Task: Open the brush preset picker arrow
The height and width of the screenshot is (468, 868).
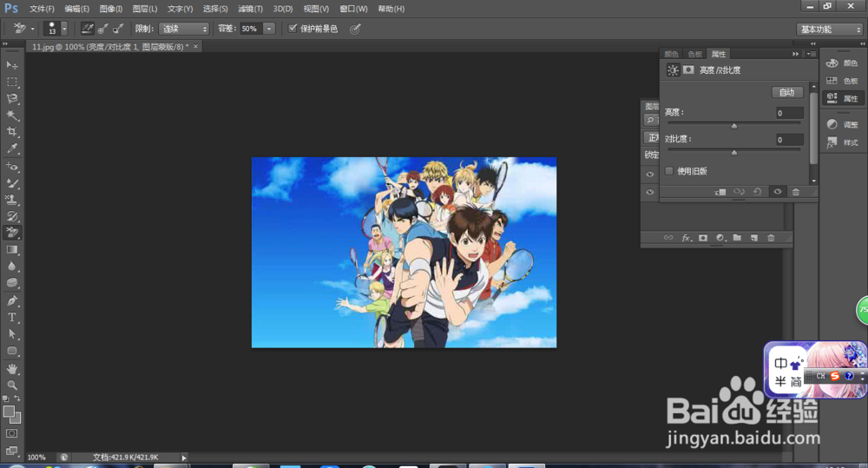Action: point(64,29)
